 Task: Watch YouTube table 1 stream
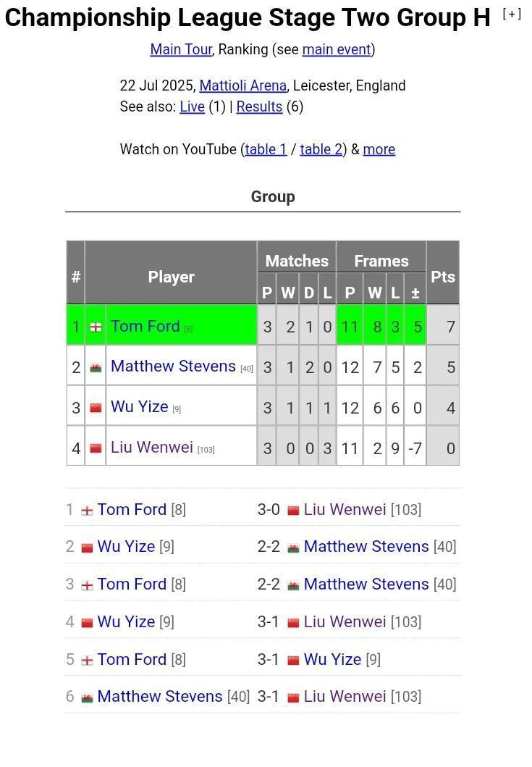(x=266, y=149)
